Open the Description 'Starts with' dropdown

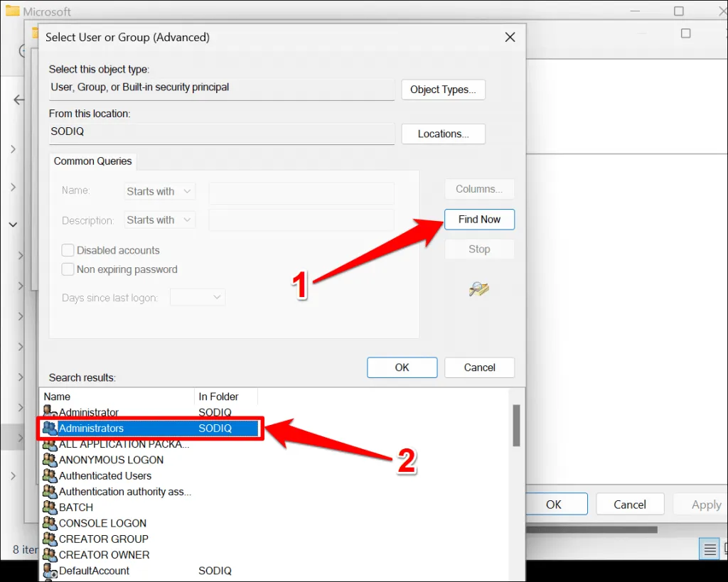(x=160, y=220)
